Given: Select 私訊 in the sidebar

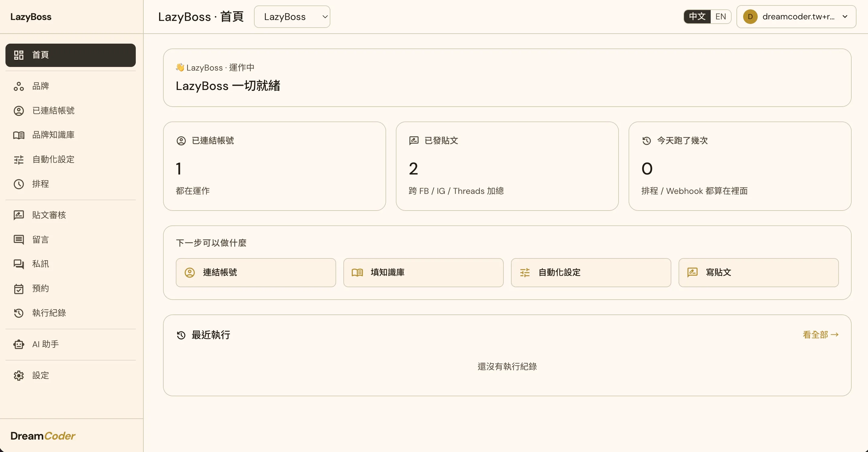Looking at the screenshot, I should (x=70, y=264).
